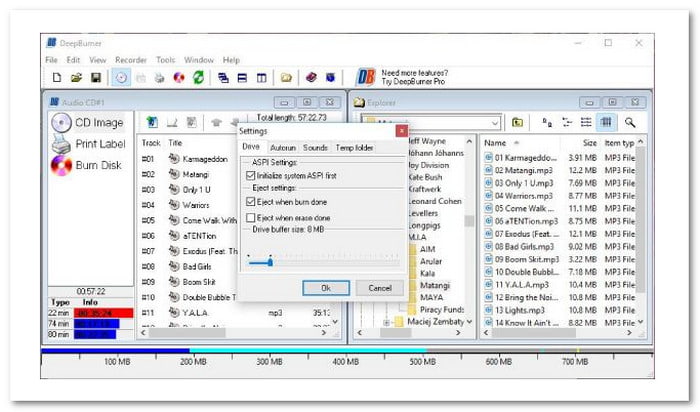
Task: Select file 13 Lights.mp3
Action: 519,310
